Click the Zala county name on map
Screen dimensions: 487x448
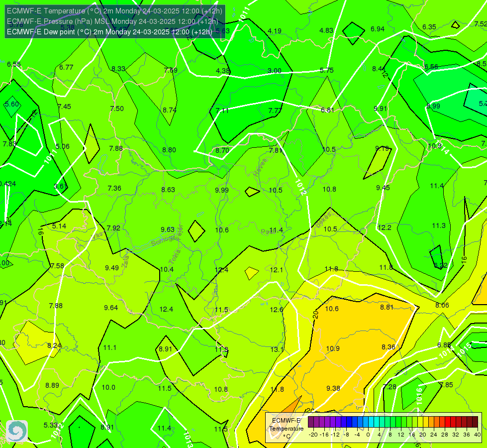pyautogui.click(x=125, y=261)
